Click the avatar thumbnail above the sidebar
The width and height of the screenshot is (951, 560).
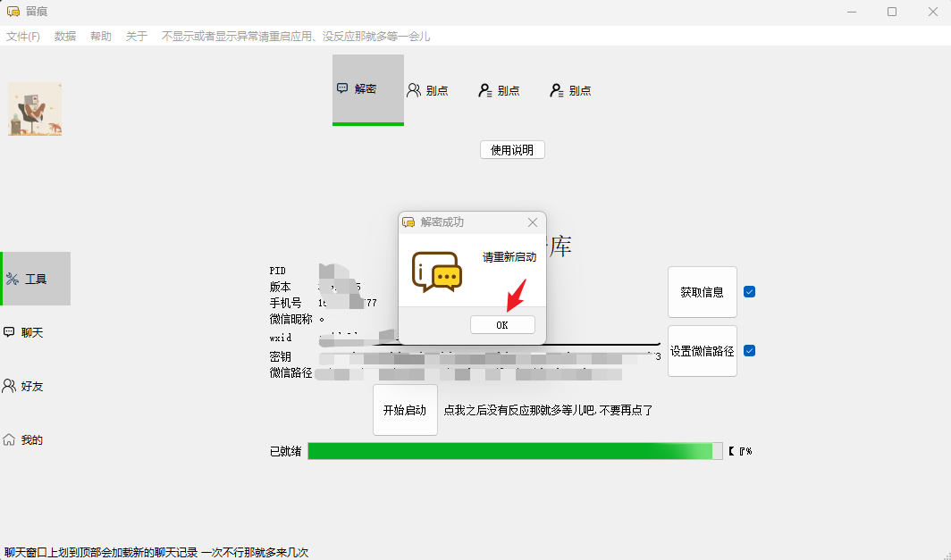tap(35, 107)
